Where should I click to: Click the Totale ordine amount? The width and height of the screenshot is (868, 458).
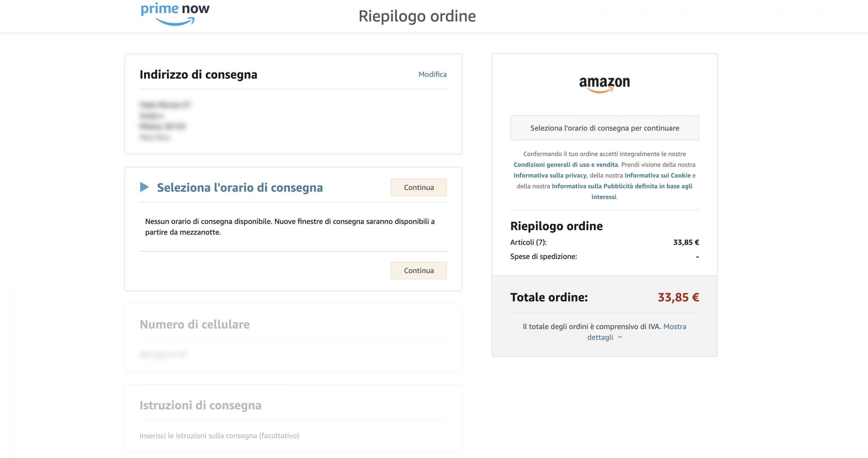(678, 297)
